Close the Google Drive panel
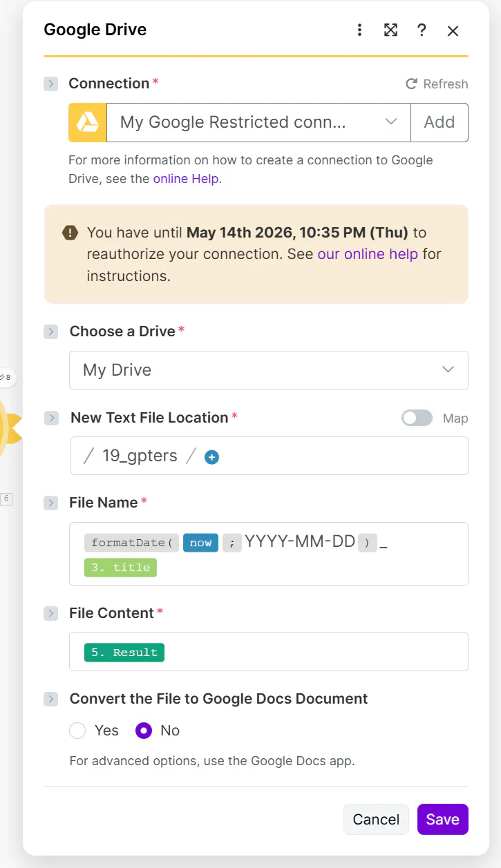501x868 pixels. click(x=453, y=30)
